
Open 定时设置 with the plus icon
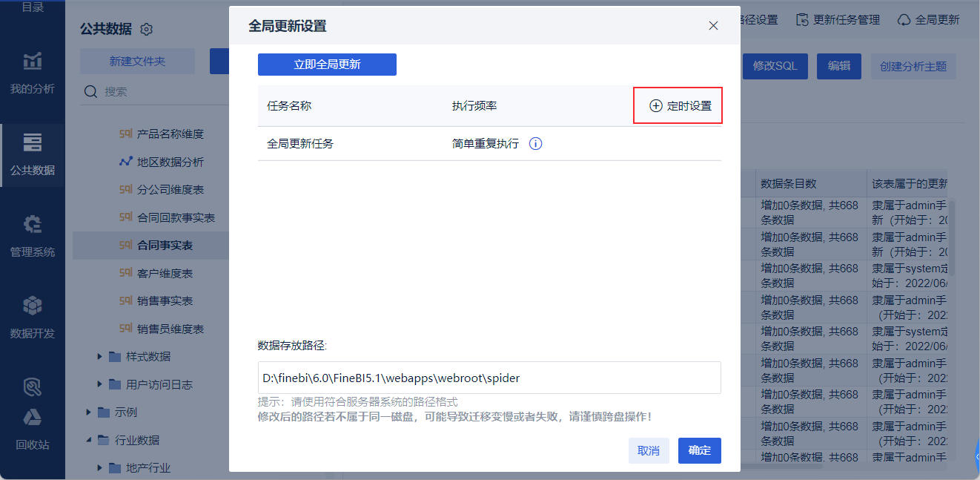click(680, 106)
